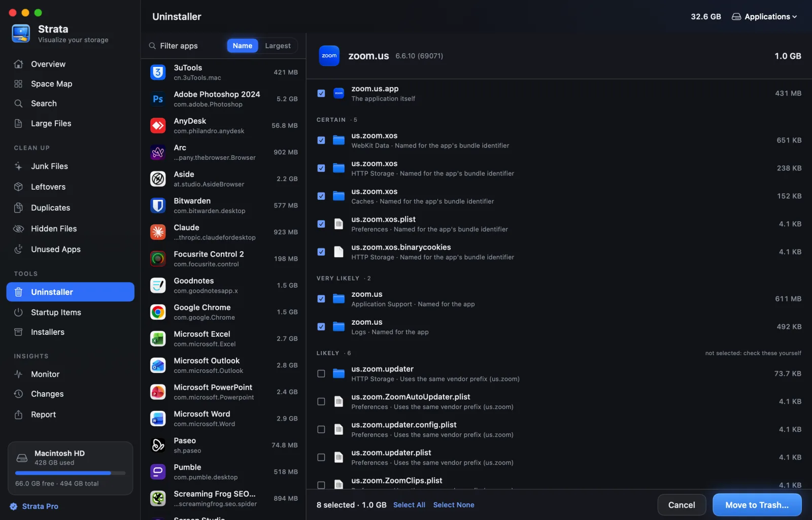Select Microsoft Excel in app list
The width and height of the screenshot is (812, 520).
(x=223, y=338)
